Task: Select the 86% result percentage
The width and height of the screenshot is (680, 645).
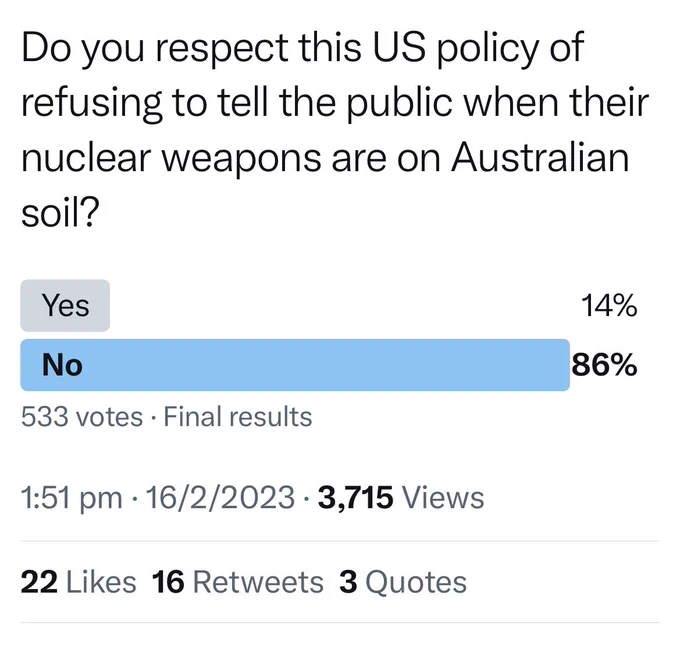Action: click(605, 365)
